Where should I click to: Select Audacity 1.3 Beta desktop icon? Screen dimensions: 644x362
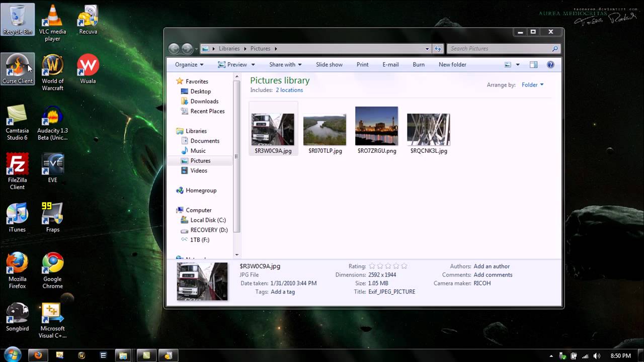[x=52, y=122]
